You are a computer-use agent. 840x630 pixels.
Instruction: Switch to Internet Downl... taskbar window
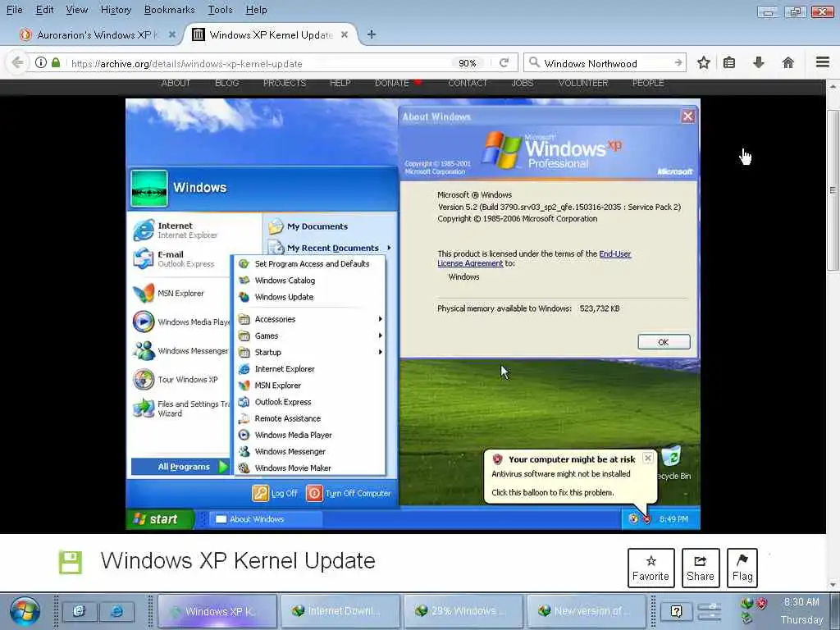[x=340, y=611]
